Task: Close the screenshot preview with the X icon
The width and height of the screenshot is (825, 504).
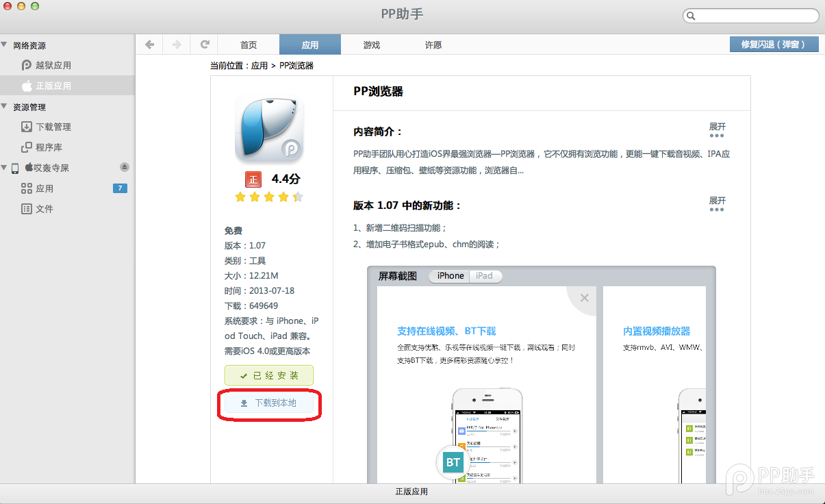Action: point(584,298)
